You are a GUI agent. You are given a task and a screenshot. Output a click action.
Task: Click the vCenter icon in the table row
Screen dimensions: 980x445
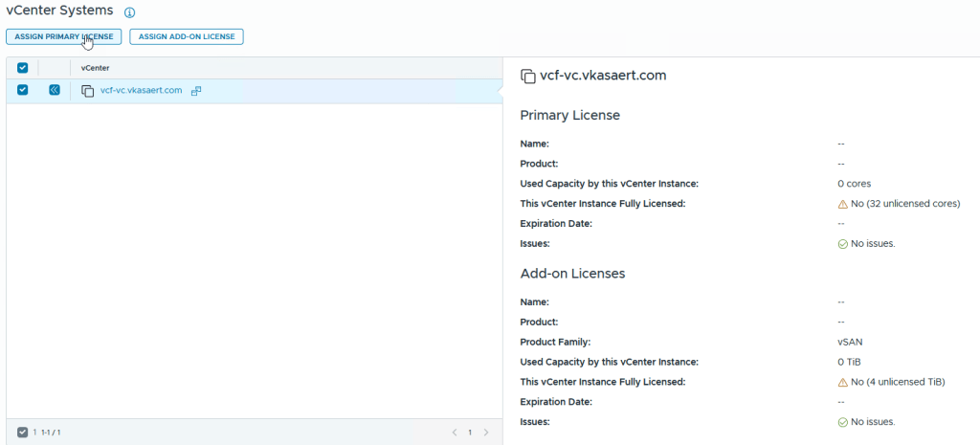[87, 91]
